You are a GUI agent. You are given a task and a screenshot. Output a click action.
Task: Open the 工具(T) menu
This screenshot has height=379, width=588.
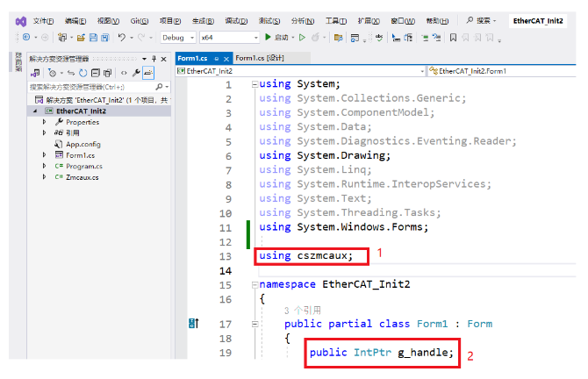(x=335, y=21)
